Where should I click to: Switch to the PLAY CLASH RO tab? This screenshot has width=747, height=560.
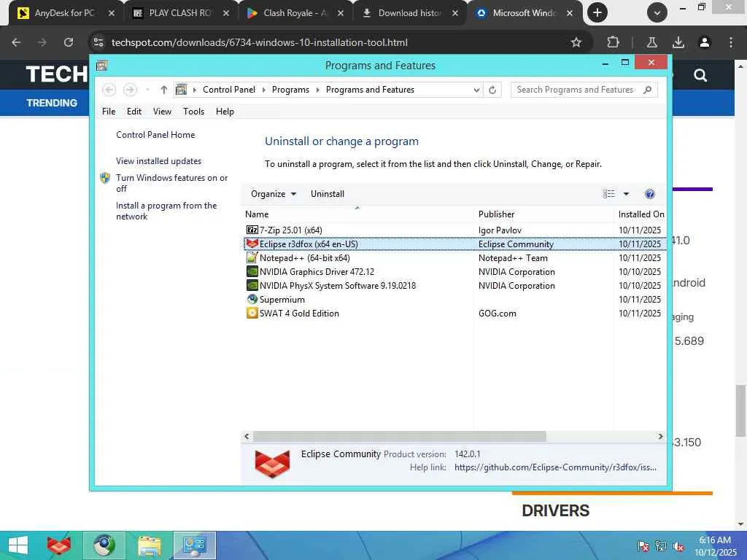pos(179,13)
